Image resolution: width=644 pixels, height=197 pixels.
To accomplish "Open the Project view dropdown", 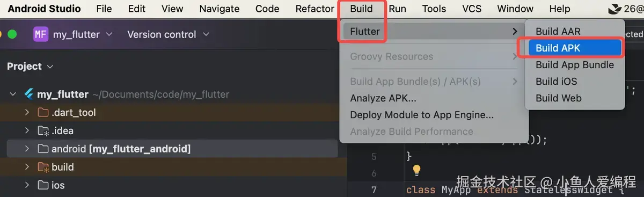I will point(30,67).
